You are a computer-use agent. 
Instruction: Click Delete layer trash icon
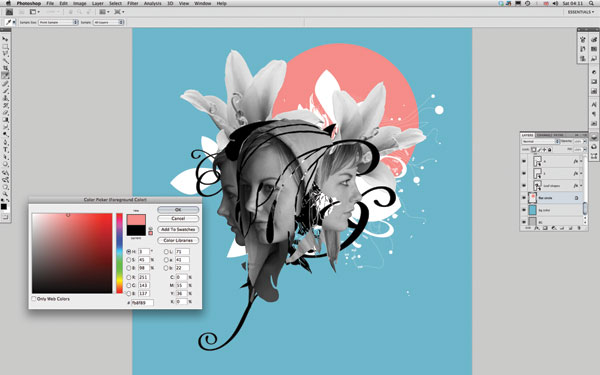[x=579, y=228]
